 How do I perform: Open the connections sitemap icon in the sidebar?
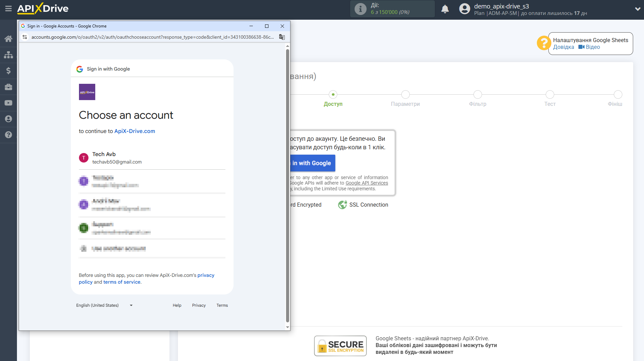tap(8, 55)
